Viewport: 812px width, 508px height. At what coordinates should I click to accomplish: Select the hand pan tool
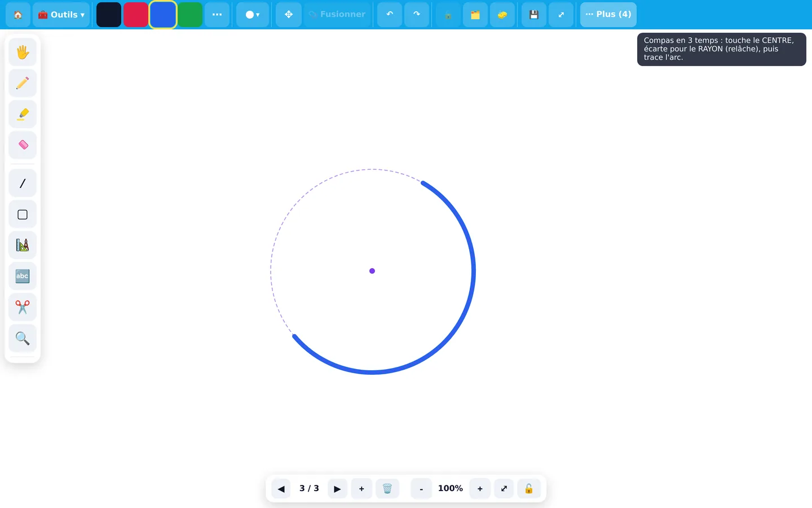[23, 52]
